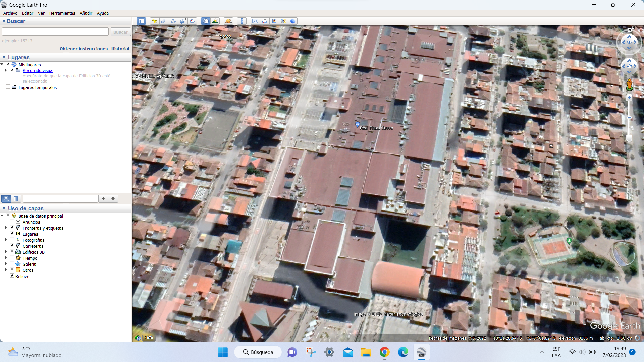Click the Street View pegman icon

(629, 84)
